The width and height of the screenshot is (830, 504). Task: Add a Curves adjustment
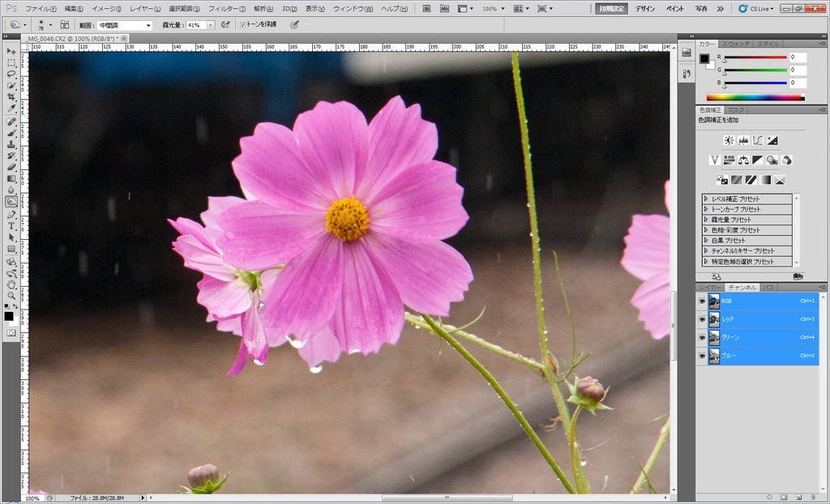point(758,140)
